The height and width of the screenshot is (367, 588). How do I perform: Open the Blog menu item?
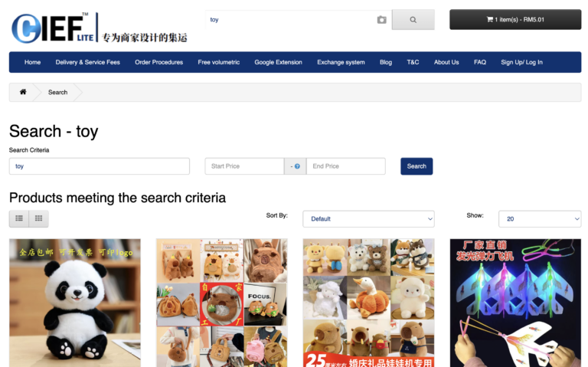386,62
